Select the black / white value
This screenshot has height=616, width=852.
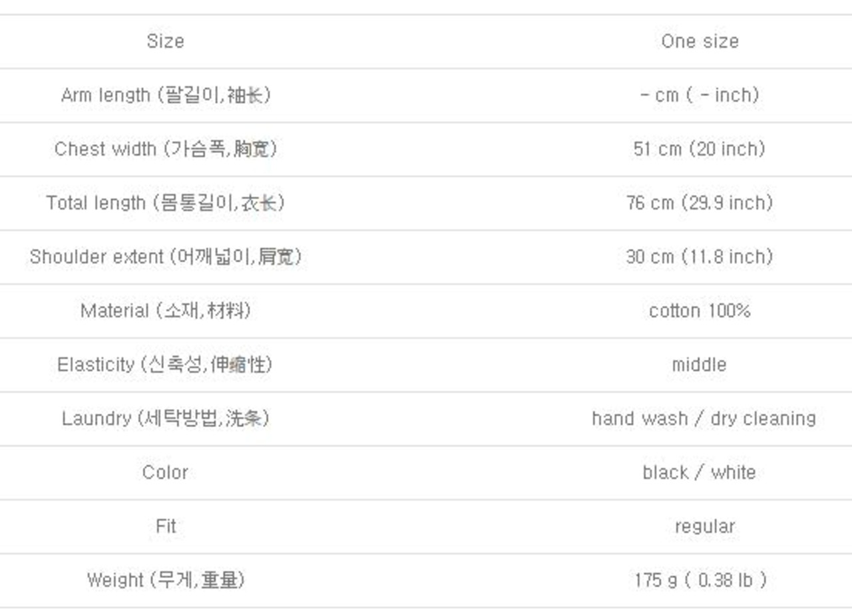click(700, 472)
